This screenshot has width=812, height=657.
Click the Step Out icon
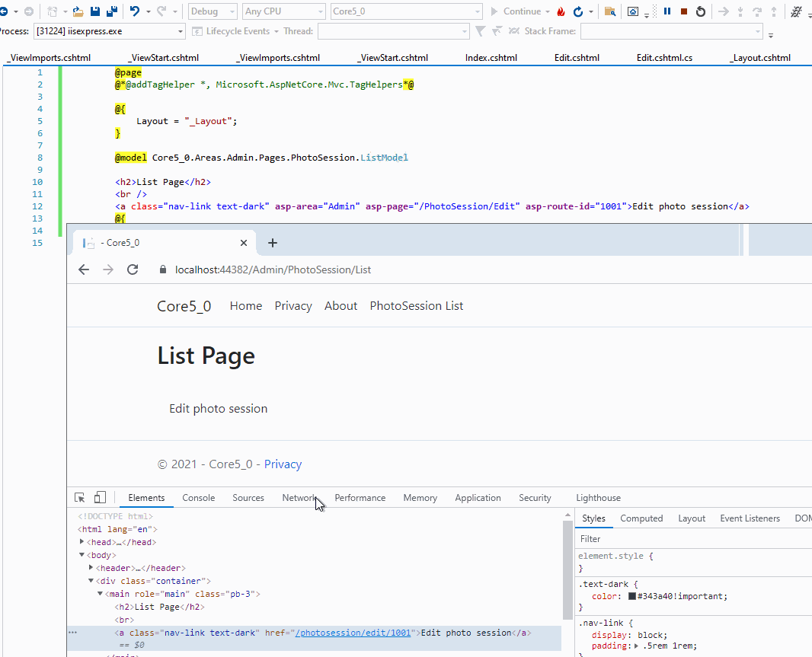coord(774,11)
